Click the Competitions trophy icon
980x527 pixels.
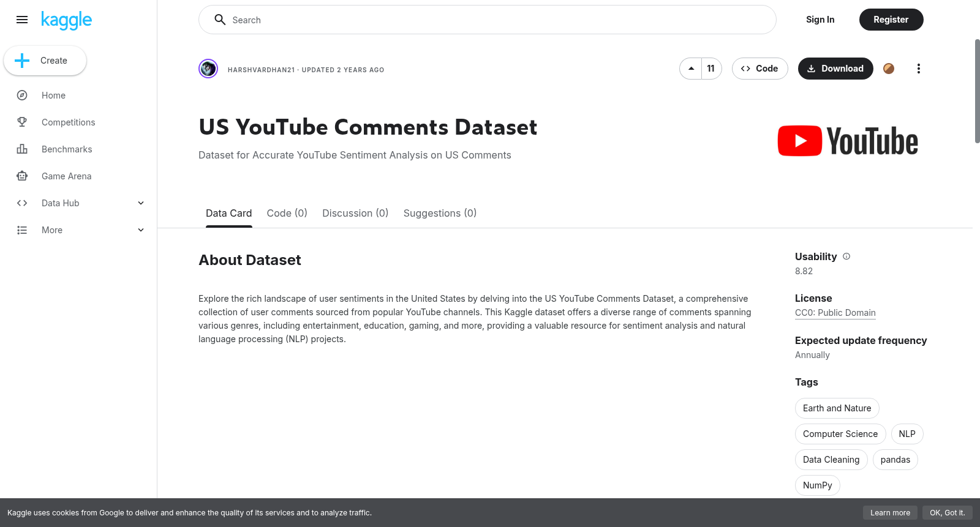click(22, 122)
